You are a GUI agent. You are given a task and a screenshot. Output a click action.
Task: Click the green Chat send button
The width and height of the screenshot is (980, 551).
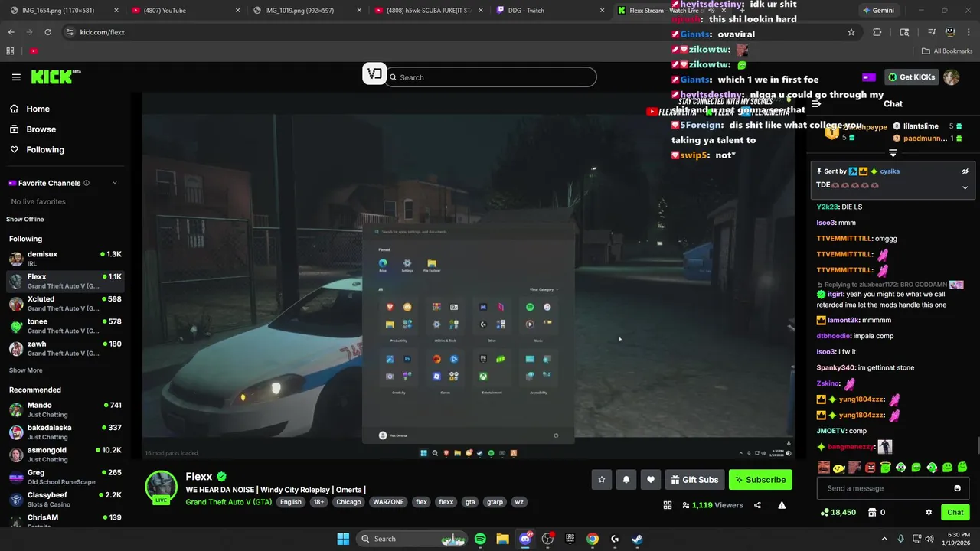955,512
